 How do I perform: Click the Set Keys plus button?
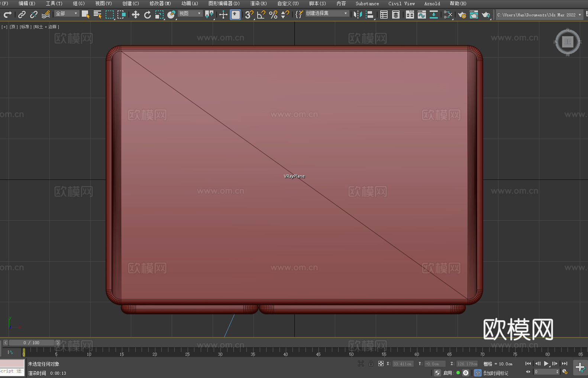click(580, 368)
